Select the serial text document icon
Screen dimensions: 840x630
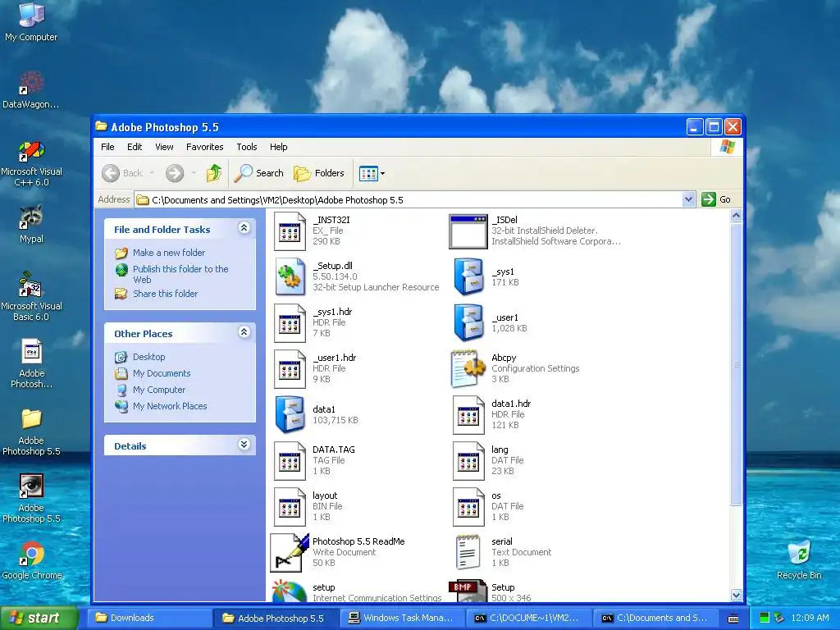(x=468, y=553)
